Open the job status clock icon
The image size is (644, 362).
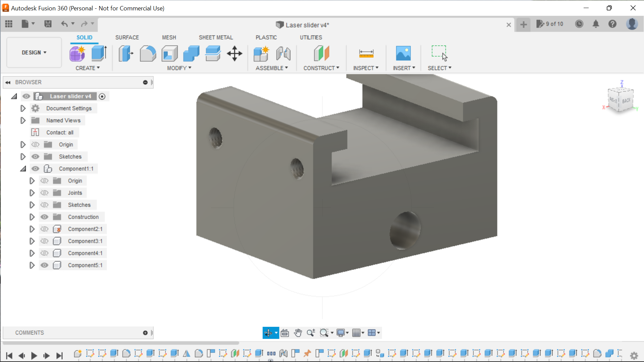coord(579,24)
